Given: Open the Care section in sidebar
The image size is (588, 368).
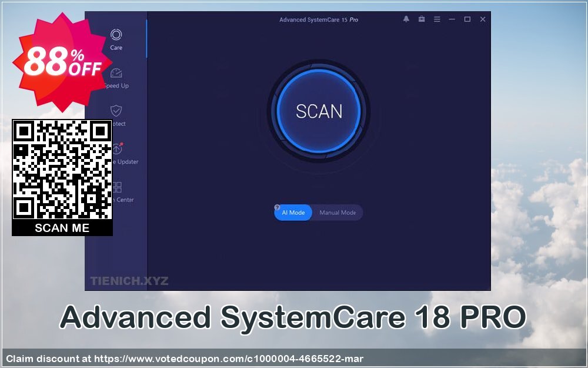Looking at the screenshot, I should point(116,39).
